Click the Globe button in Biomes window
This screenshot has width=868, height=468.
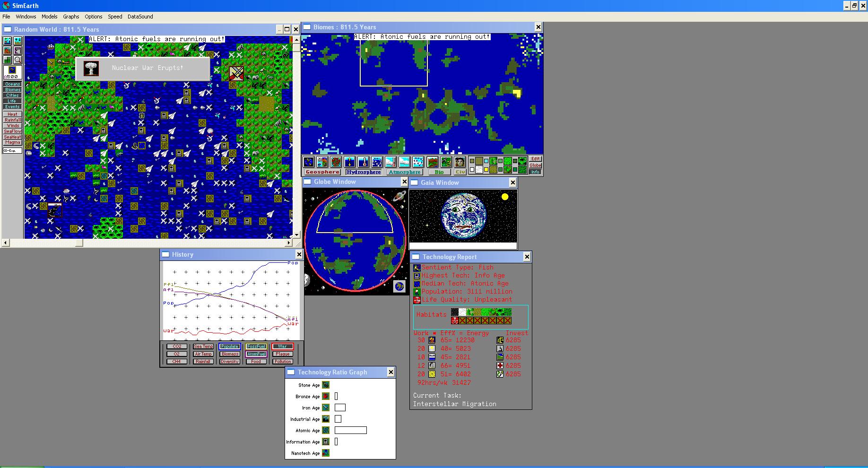click(535, 165)
